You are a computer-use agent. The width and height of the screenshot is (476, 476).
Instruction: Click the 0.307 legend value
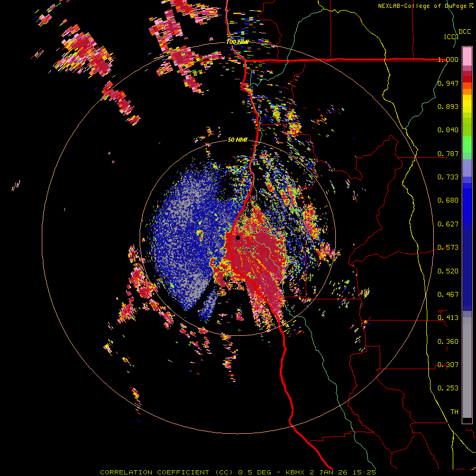(x=448, y=365)
